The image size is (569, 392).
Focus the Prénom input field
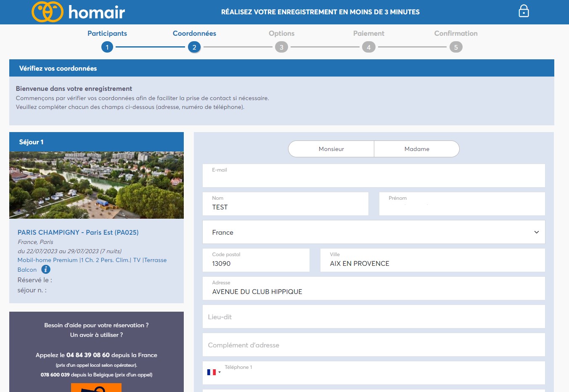click(x=462, y=204)
